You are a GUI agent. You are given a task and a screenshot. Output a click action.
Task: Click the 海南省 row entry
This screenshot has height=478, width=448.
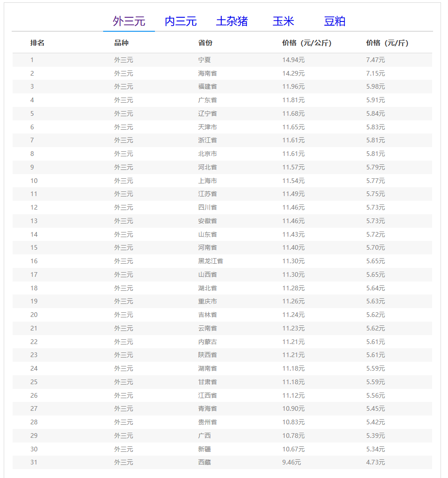coord(207,73)
